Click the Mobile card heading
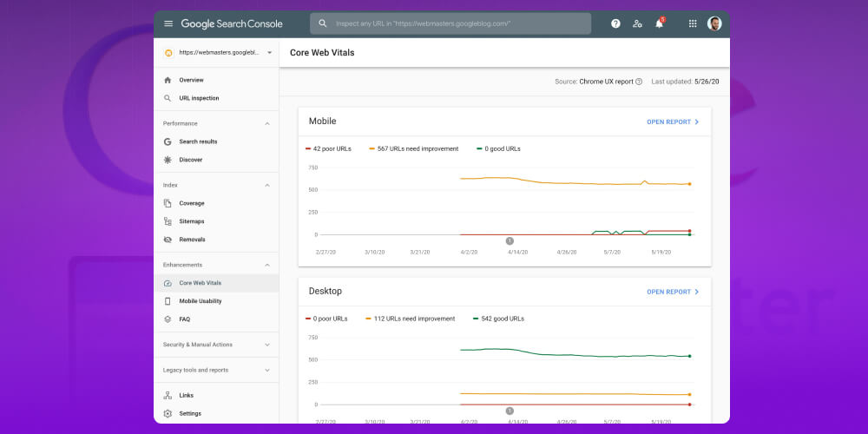868x434 pixels. coord(322,122)
